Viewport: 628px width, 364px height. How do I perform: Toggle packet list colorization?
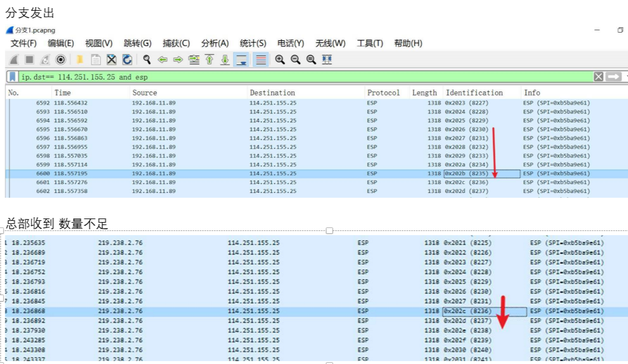pyautogui.click(x=260, y=59)
